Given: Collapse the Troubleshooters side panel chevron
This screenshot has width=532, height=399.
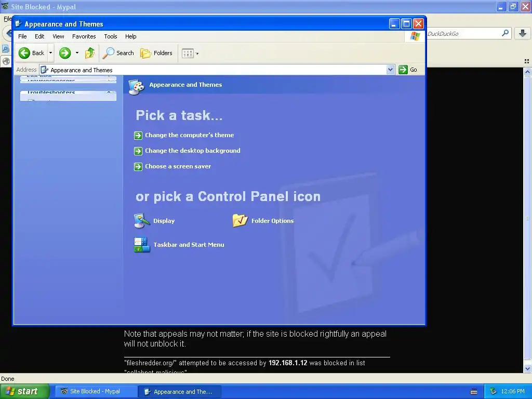Looking at the screenshot, I should tap(109, 92).
